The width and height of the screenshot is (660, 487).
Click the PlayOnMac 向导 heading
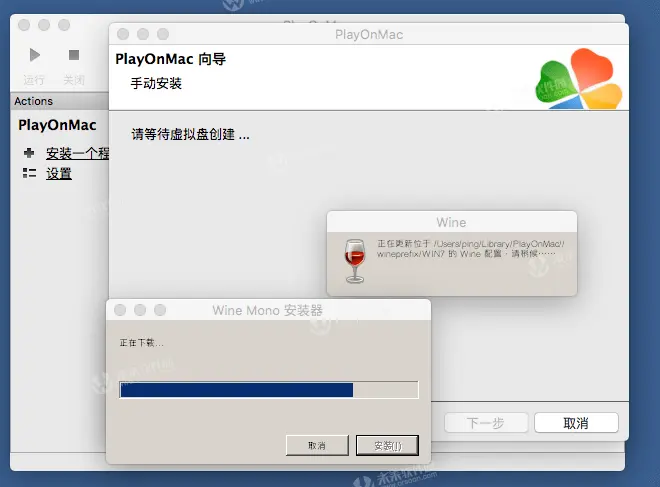coord(170,59)
